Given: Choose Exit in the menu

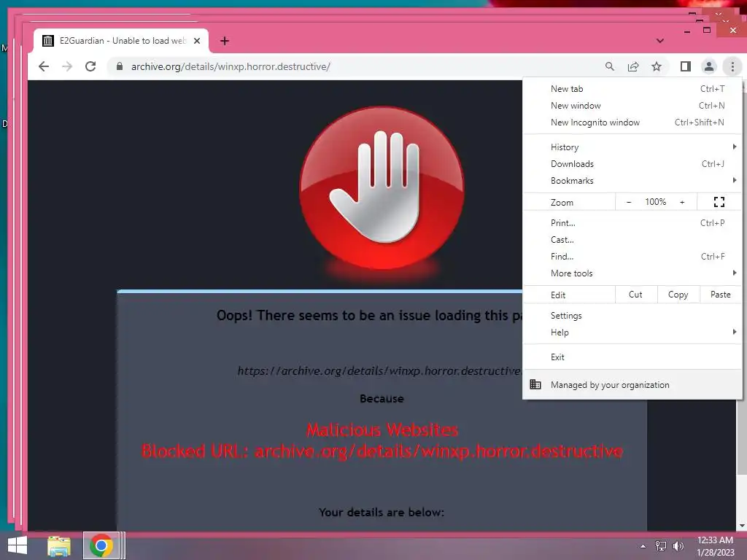Looking at the screenshot, I should [x=632, y=357].
